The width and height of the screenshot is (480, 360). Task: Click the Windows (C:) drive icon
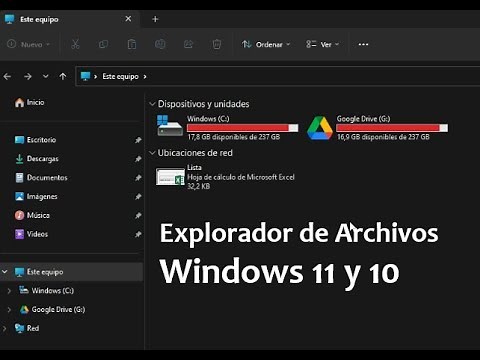click(170, 126)
